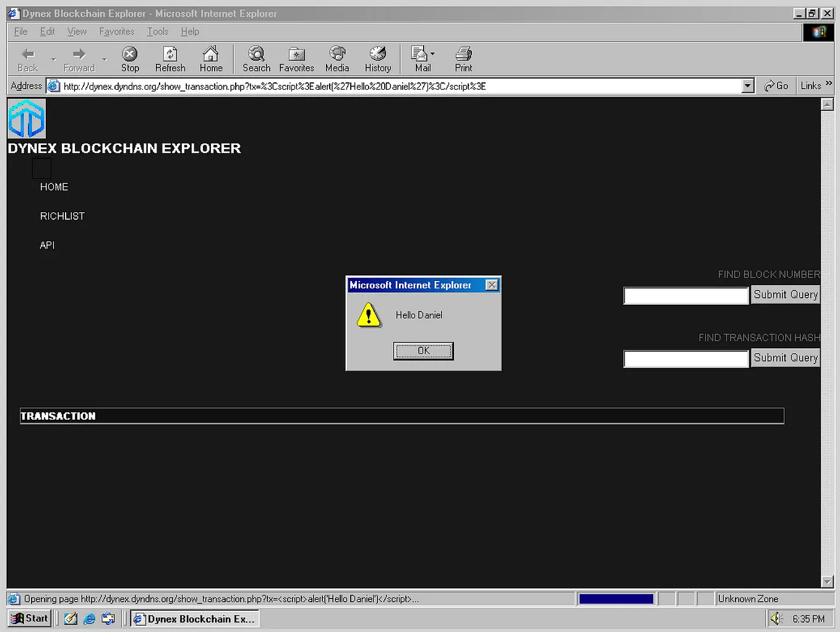Viewport: 840px width, 632px height.
Task: Open the Windows Start menu
Action: click(30, 618)
